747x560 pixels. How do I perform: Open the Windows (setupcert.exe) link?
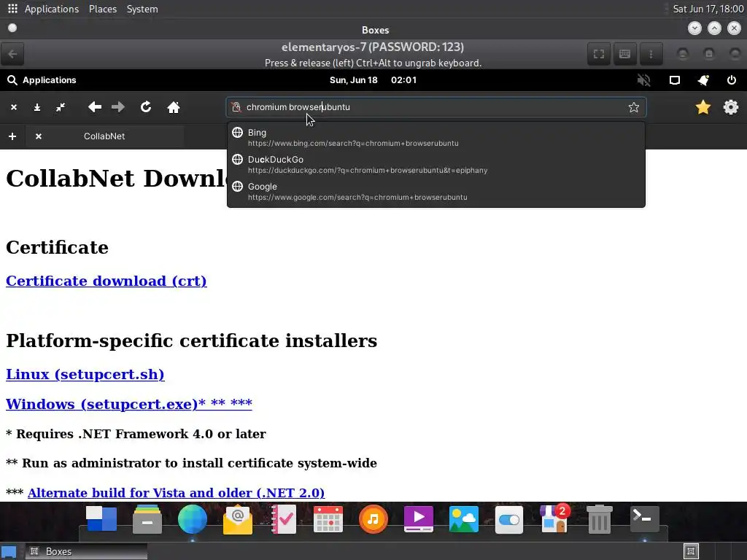coord(128,404)
